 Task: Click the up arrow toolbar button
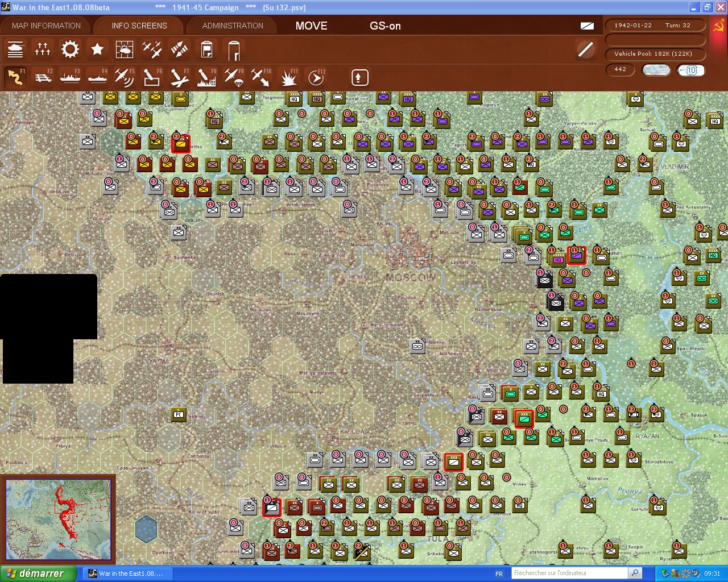359,77
